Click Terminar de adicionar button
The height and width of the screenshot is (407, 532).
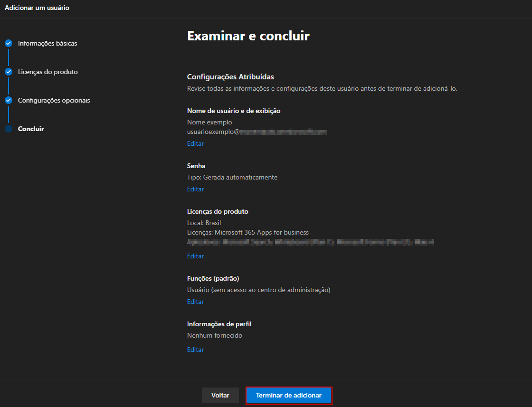[289, 395]
